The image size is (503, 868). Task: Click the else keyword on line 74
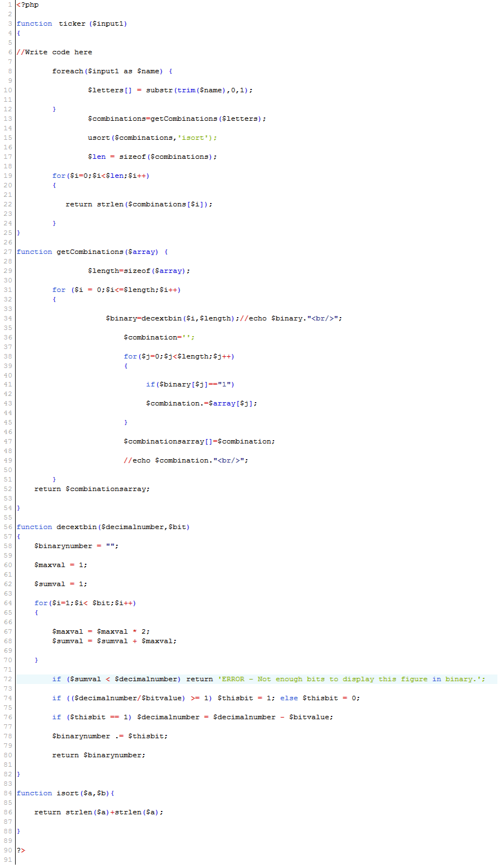coord(289,698)
